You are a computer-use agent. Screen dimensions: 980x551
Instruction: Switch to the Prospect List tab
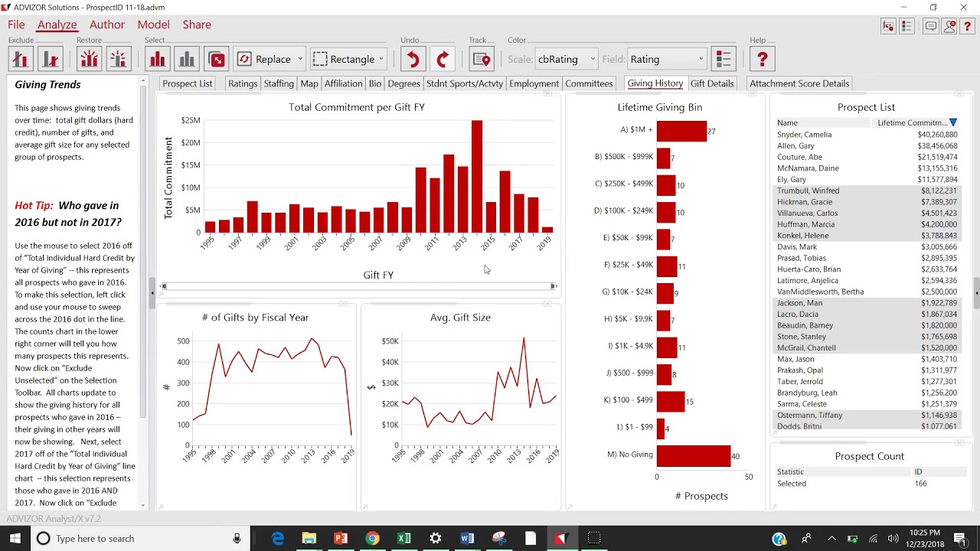(x=188, y=83)
